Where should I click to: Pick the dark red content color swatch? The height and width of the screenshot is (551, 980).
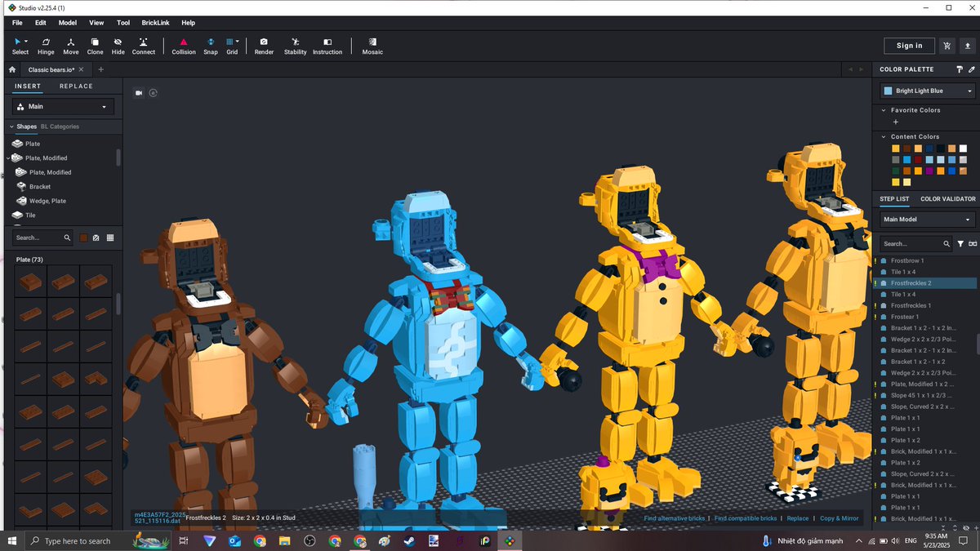[918, 160]
